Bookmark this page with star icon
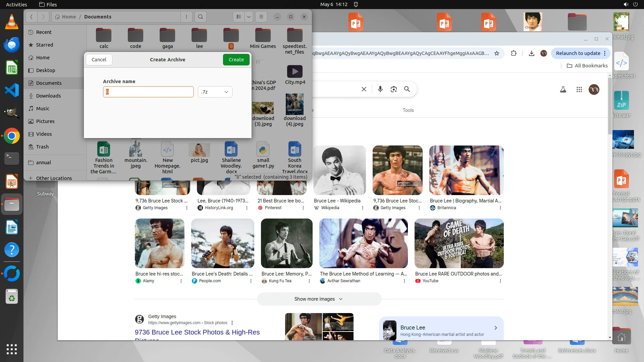This screenshot has width=644, height=362. coord(497,53)
